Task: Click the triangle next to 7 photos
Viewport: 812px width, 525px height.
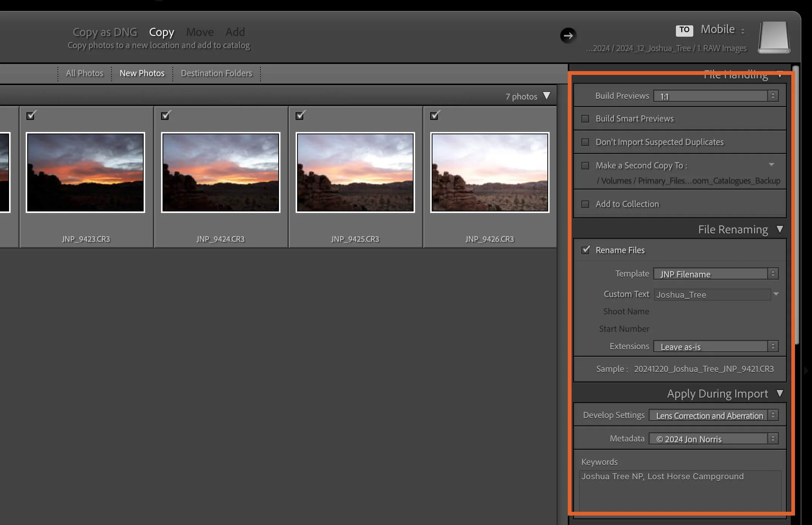Action: click(547, 96)
